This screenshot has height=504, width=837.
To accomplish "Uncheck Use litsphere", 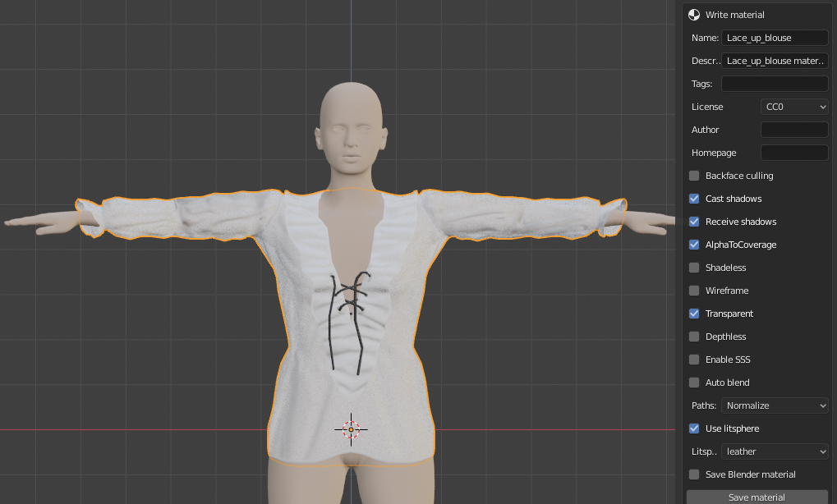I will [694, 428].
